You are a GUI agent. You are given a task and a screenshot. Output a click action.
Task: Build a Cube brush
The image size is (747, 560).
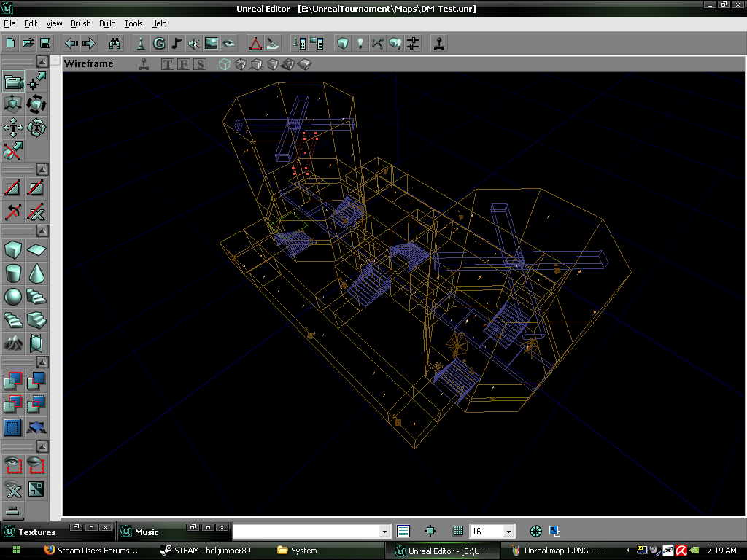[13, 249]
